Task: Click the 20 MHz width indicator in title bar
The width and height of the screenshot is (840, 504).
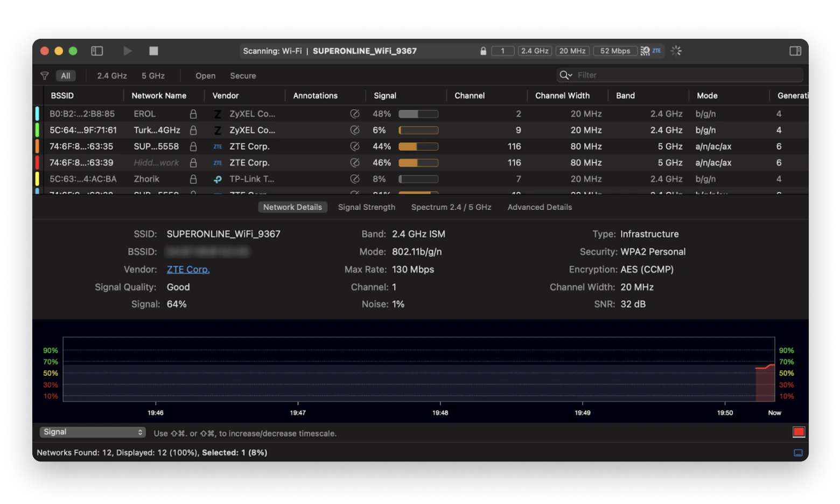Action: (x=572, y=51)
